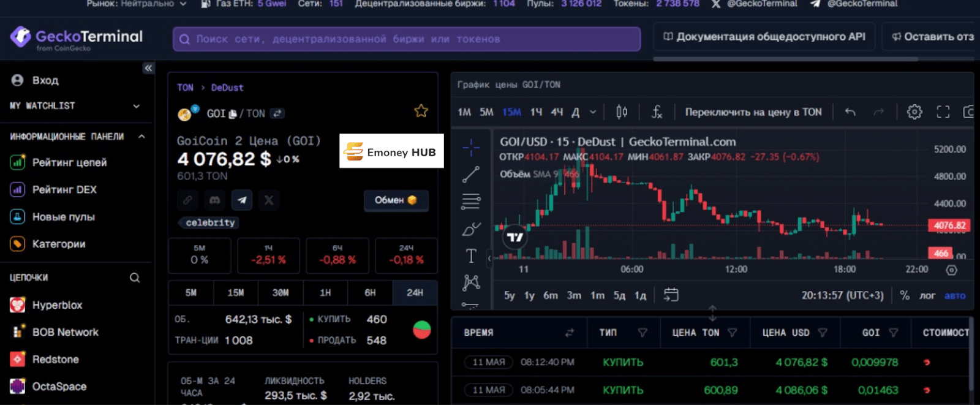
Task: Select the 5M stats tab
Action: (191, 293)
